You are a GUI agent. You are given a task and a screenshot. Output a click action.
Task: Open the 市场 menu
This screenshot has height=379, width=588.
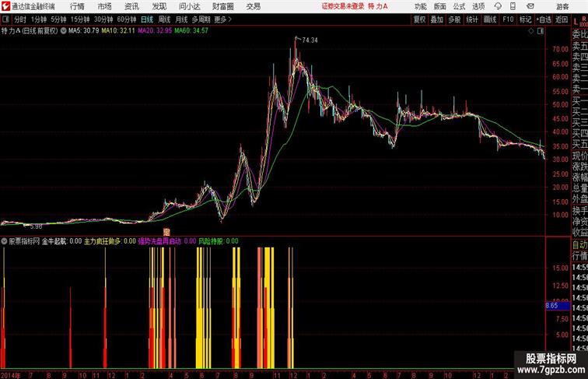[x=104, y=6]
